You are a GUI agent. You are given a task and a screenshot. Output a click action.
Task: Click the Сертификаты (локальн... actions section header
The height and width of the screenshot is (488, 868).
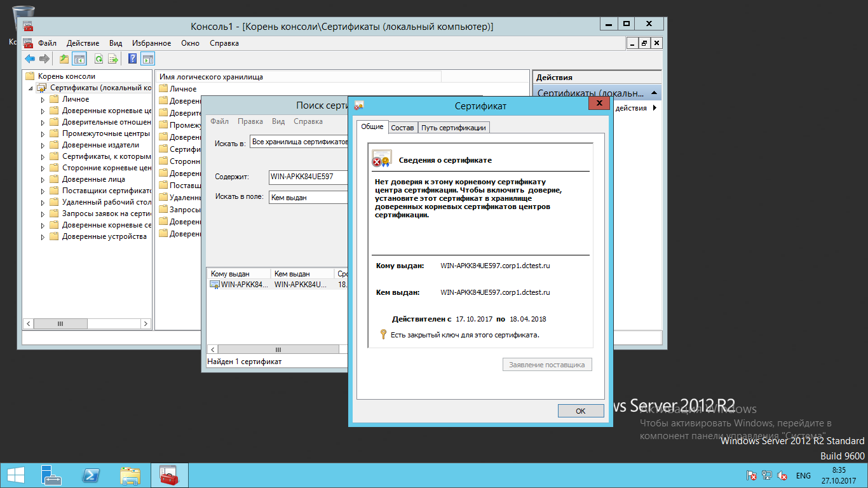(x=597, y=93)
